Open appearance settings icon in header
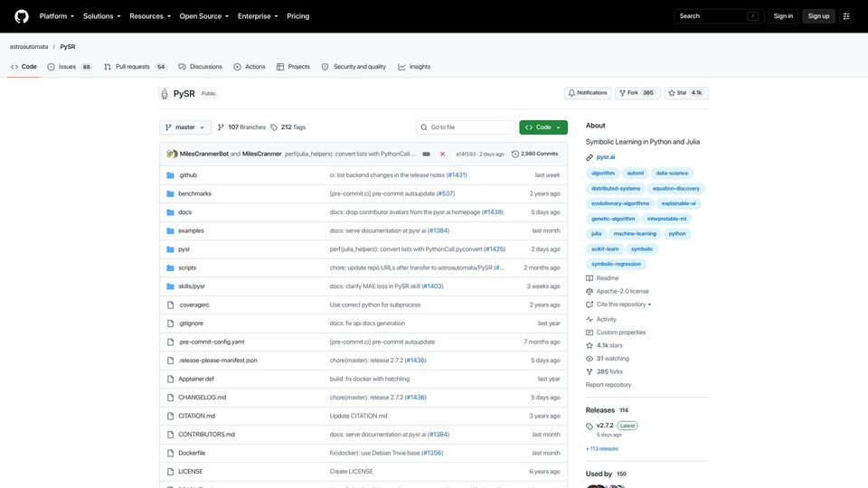Image resolution: width=868 pixels, height=488 pixels. (x=846, y=16)
